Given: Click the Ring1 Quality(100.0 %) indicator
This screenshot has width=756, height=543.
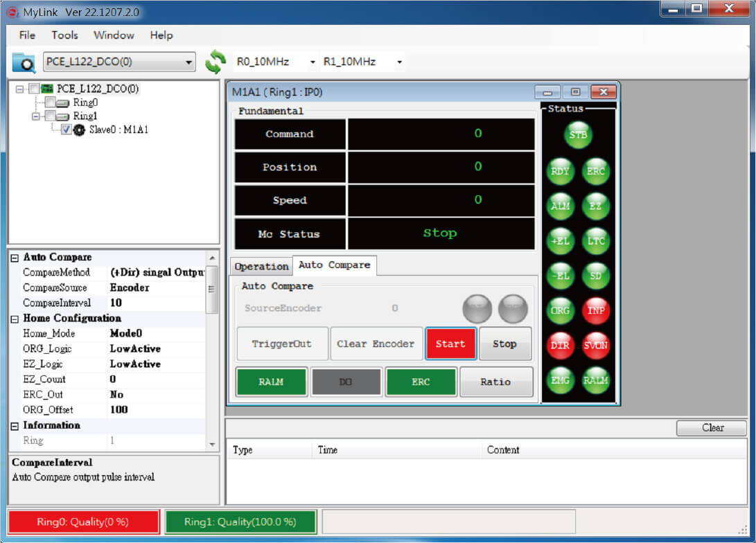Looking at the screenshot, I should click(240, 522).
